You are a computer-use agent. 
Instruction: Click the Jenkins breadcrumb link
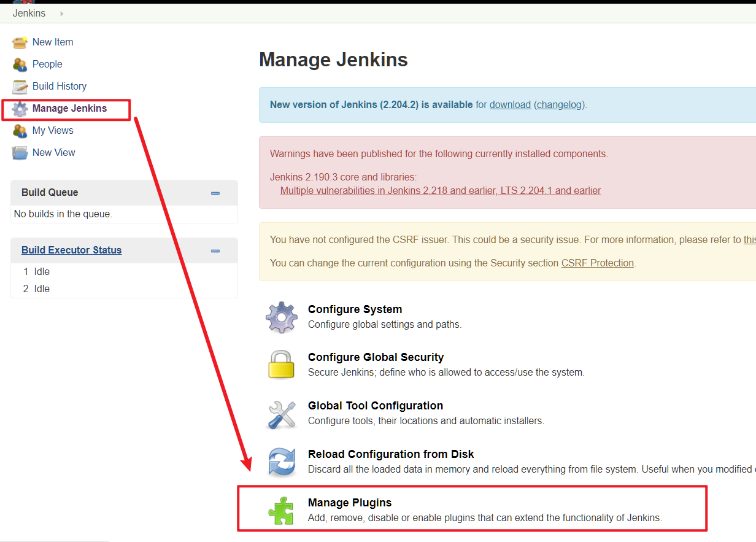29,14
